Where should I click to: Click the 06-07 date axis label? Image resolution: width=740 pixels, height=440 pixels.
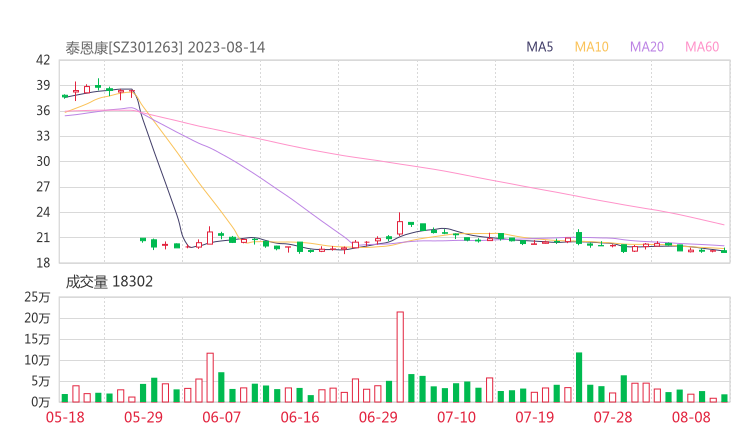(221, 417)
